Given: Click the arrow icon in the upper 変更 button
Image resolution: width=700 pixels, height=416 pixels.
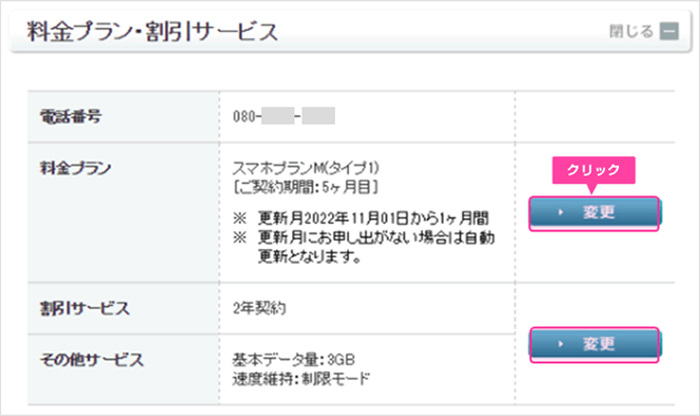Looking at the screenshot, I should point(561,212).
